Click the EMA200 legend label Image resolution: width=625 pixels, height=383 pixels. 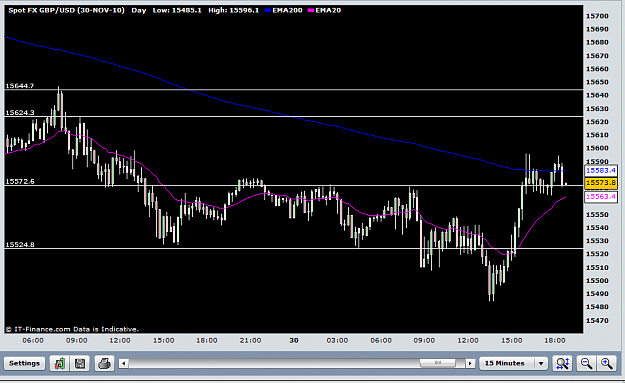(287, 10)
